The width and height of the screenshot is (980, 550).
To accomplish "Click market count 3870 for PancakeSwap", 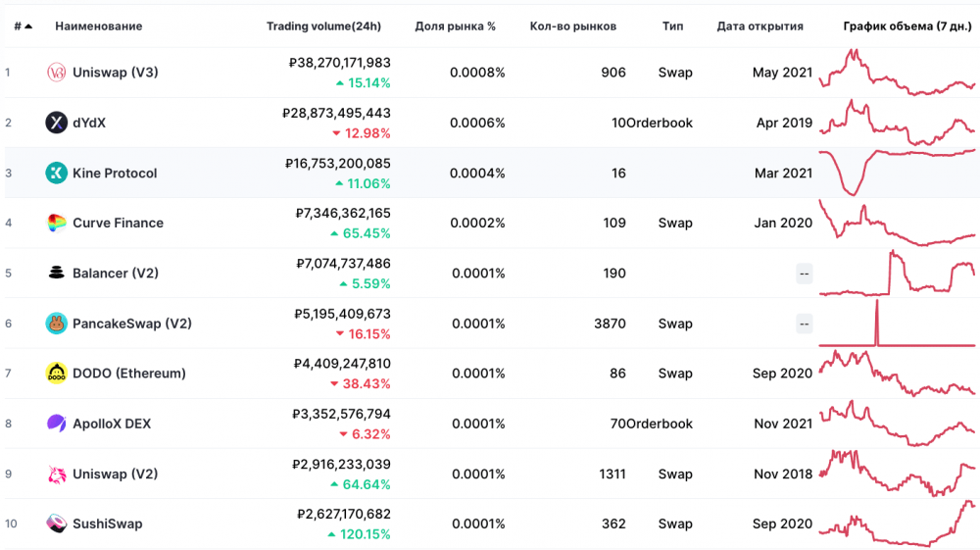I will [610, 324].
